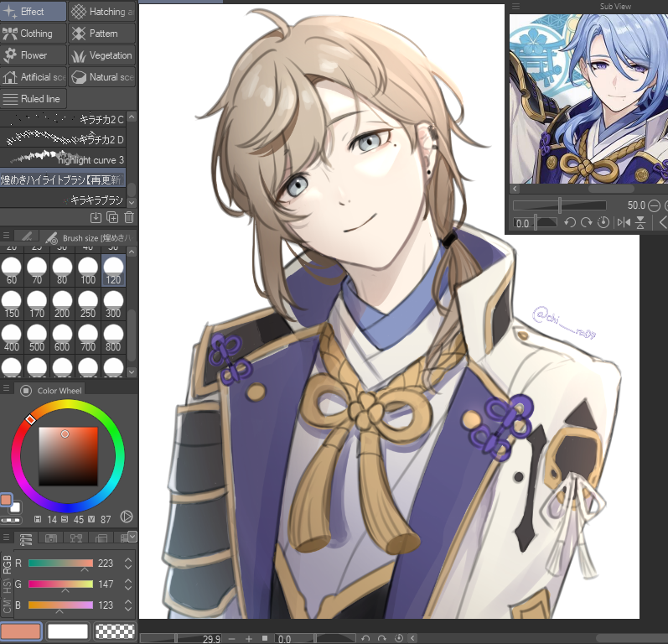This screenshot has width=668, height=644.
Task: Select brush size 800
Action: click(x=113, y=339)
